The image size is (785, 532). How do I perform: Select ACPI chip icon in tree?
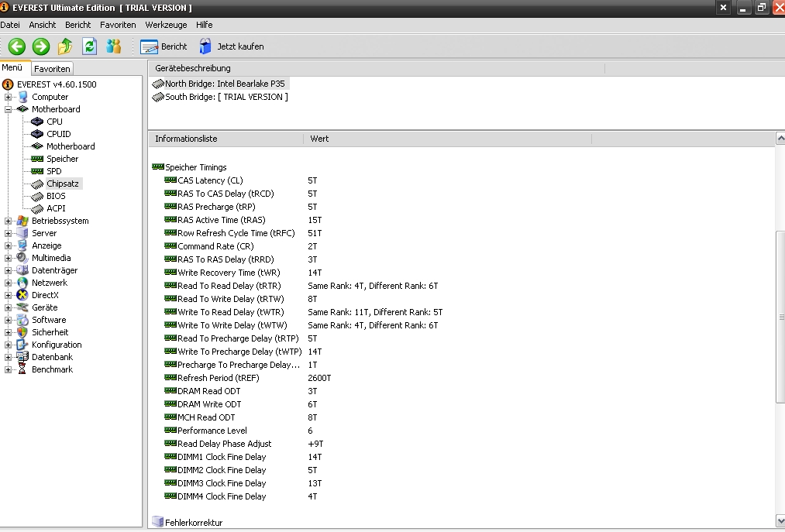pyautogui.click(x=37, y=209)
